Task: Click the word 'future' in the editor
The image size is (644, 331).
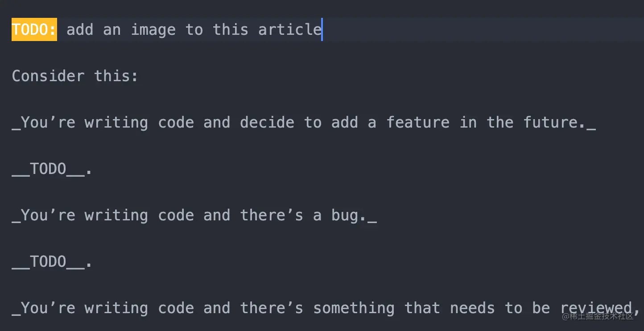Action: click(x=550, y=122)
